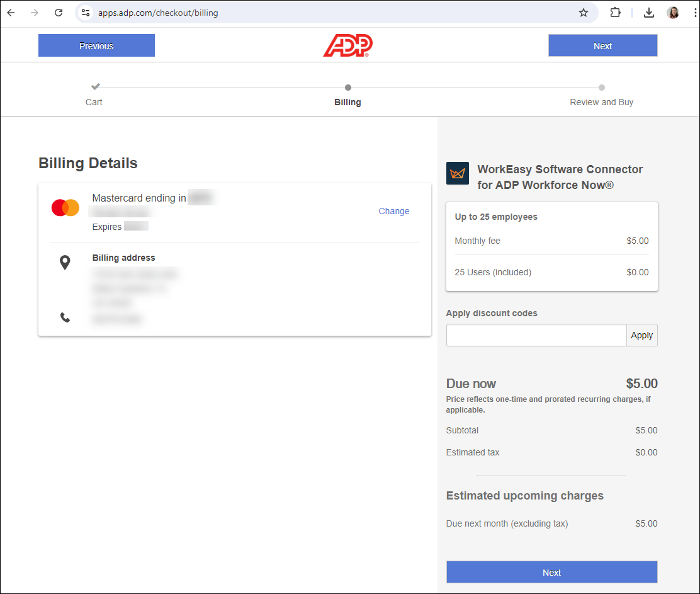The image size is (700, 594).
Task: Click the Mastercard logo icon
Action: pos(65,208)
